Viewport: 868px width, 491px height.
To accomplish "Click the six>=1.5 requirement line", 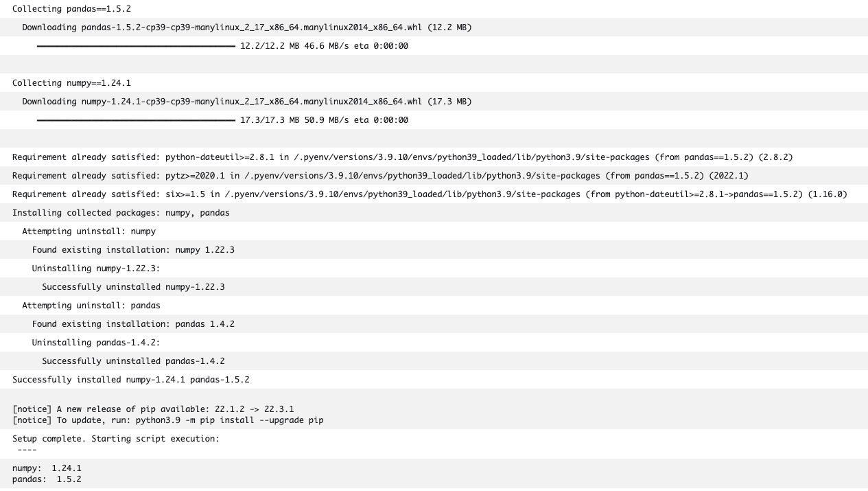I will [430, 194].
